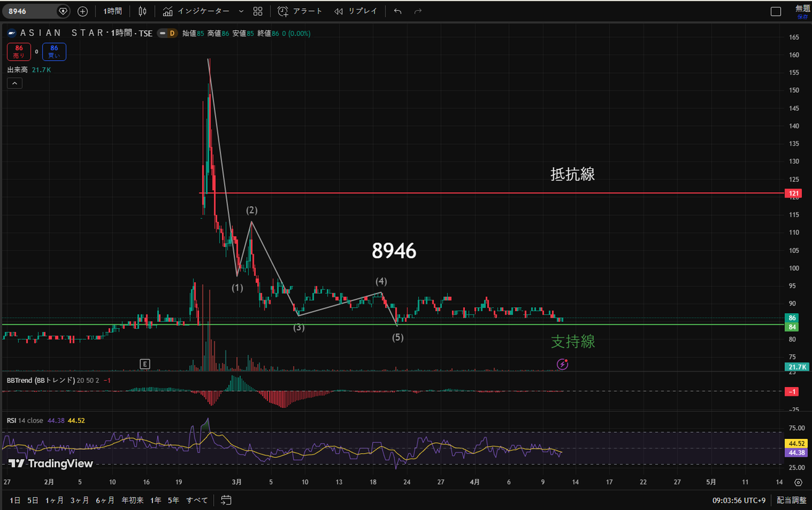Screen dimensions: 812x510
Task: Click the 86 売り sell button
Action: (18, 51)
